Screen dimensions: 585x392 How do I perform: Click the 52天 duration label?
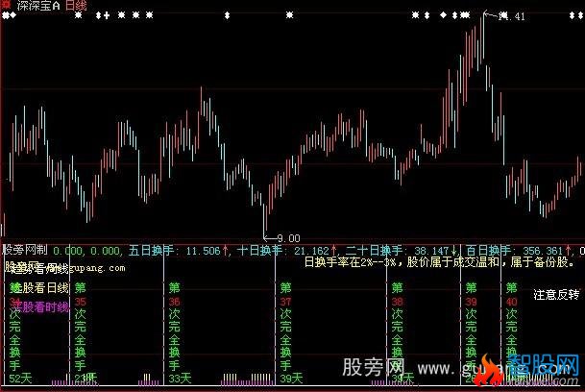pos(20,379)
